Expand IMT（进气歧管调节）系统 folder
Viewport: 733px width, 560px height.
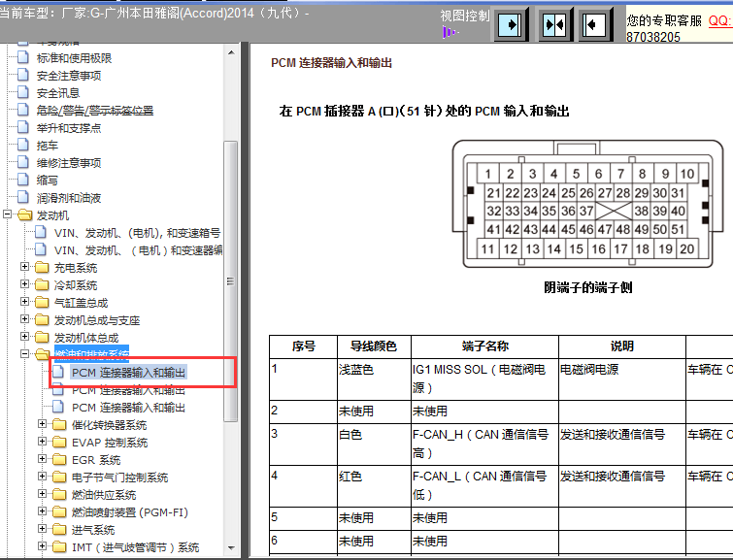(x=42, y=546)
